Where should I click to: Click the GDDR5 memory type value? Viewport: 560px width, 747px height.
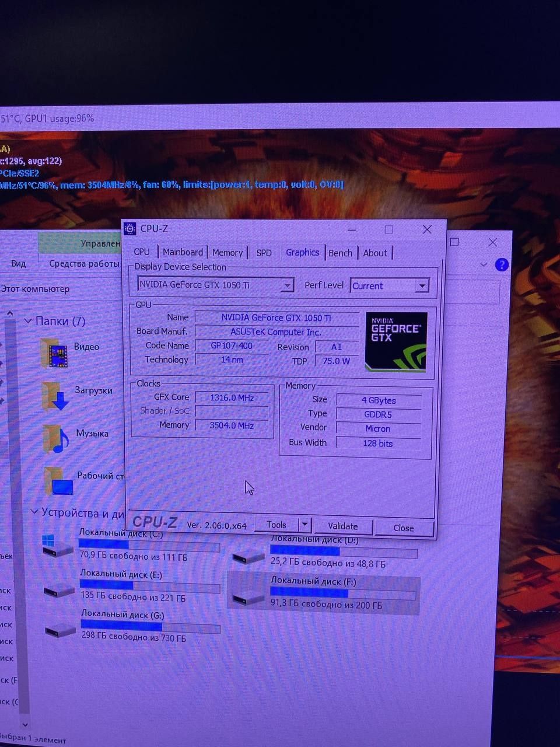[379, 414]
